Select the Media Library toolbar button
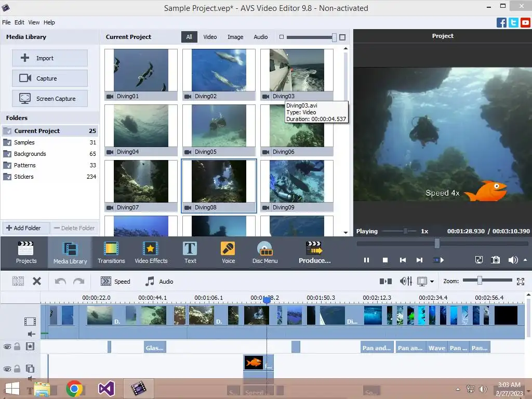Viewport: 532px width, 399px height. point(70,252)
